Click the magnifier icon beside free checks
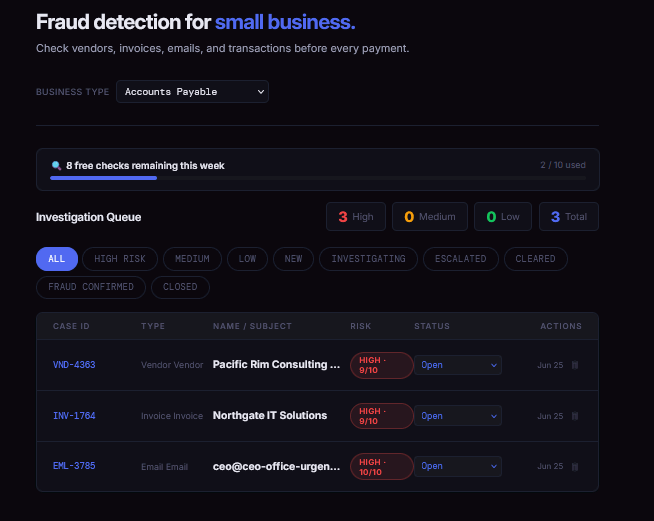The width and height of the screenshot is (654, 521). point(56,166)
